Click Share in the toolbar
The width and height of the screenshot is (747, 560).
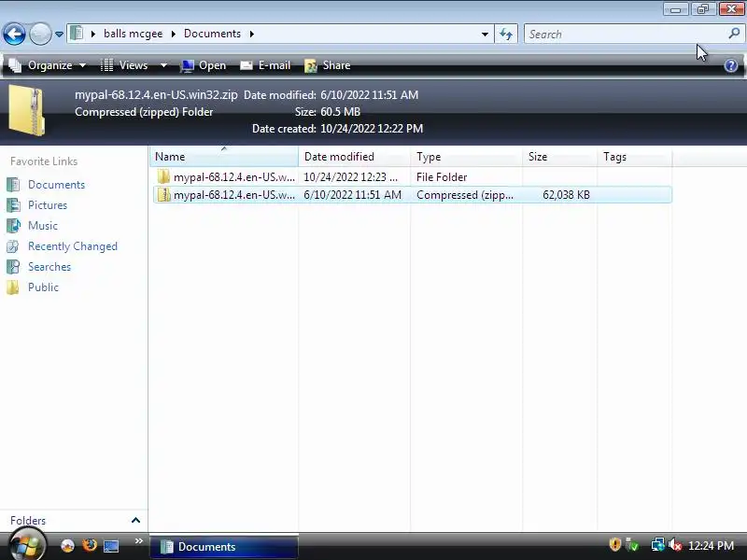(328, 65)
